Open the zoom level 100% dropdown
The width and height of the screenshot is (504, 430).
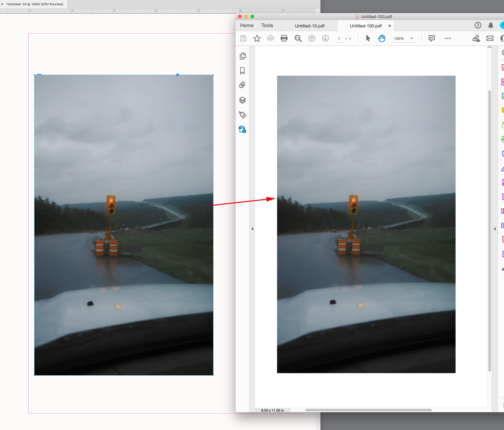click(x=412, y=38)
